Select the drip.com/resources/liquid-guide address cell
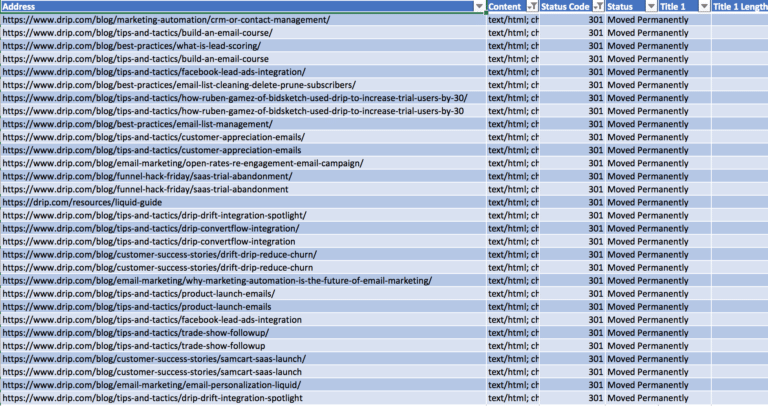The image size is (768, 406). click(243, 203)
